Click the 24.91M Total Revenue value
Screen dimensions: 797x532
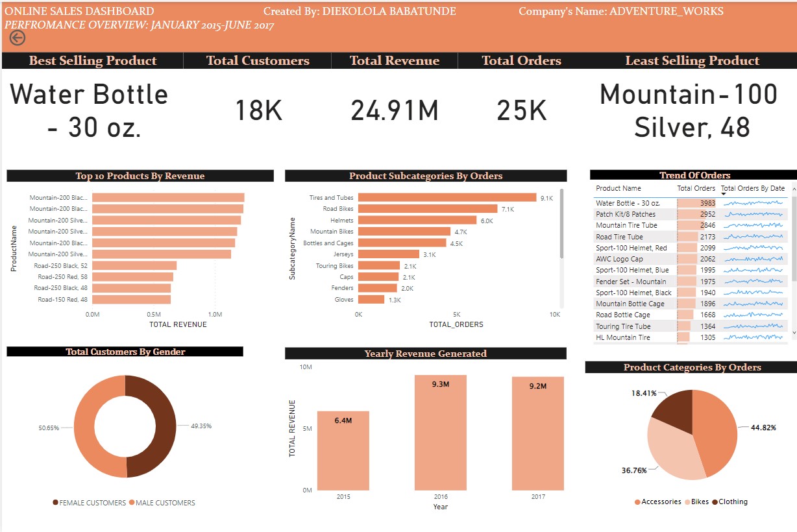tap(395, 110)
